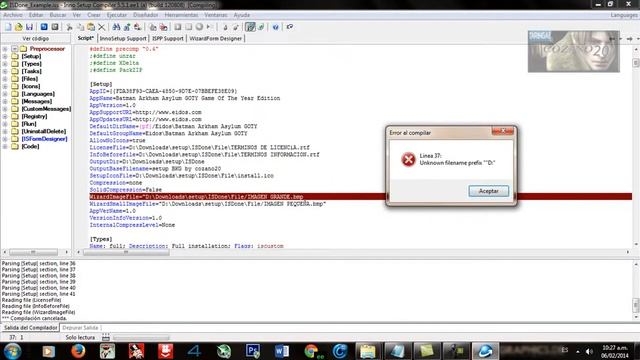
Task: Expand the [Registry] tree node
Action: coord(5,116)
